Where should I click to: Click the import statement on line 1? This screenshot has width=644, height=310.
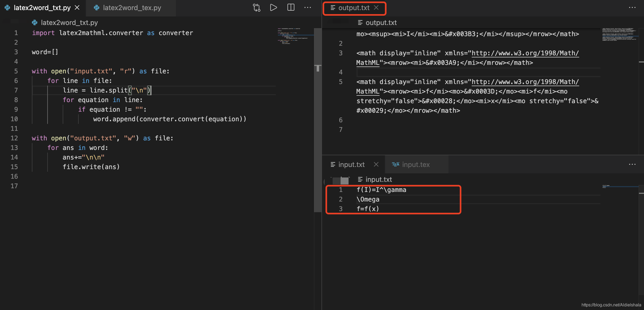click(112, 33)
